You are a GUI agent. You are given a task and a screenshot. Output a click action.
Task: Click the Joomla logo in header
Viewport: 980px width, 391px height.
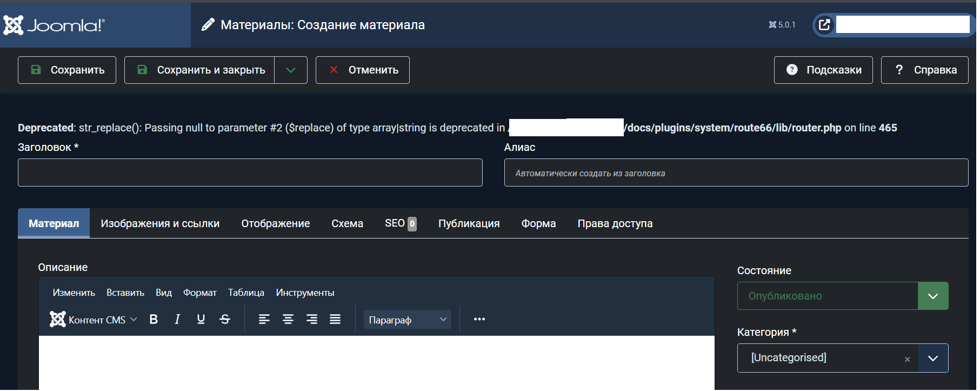[54, 25]
